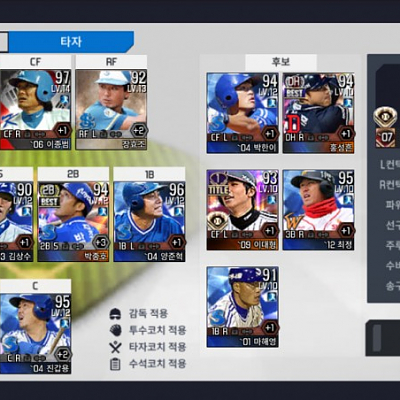Click the 수석코치 적용 clipboard icon
Viewport: 400px width, 400px height.
tap(115, 364)
